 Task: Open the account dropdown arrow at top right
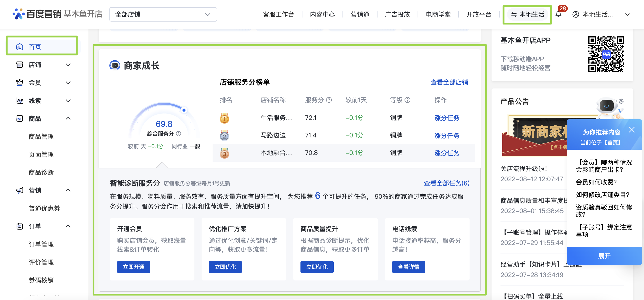627,15
